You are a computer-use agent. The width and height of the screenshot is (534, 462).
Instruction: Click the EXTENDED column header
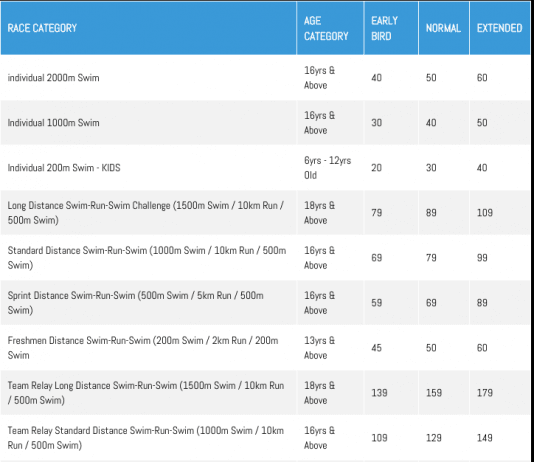coord(500,28)
